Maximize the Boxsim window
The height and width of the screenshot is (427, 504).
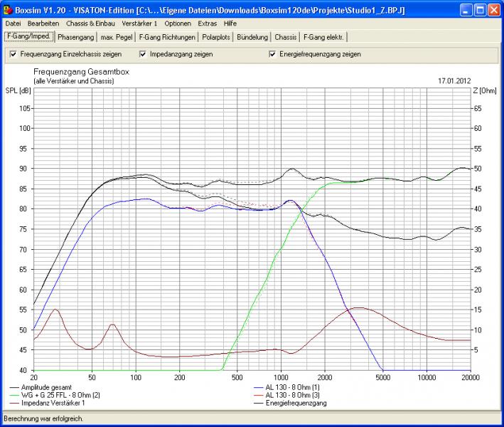(480, 11)
